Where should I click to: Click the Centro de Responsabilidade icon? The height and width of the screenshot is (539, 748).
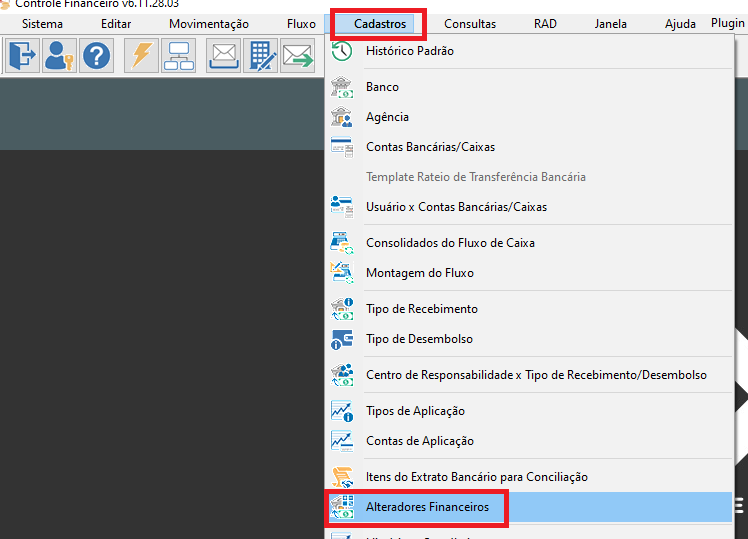(x=342, y=375)
